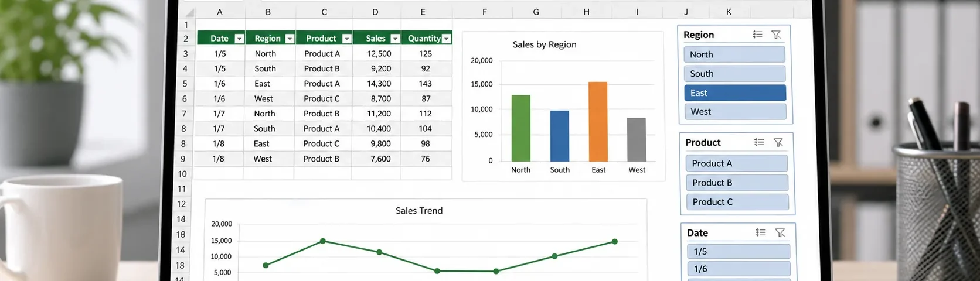The width and height of the screenshot is (980, 281).
Task: Select the blue South bar in chart
Action: (x=559, y=136)
